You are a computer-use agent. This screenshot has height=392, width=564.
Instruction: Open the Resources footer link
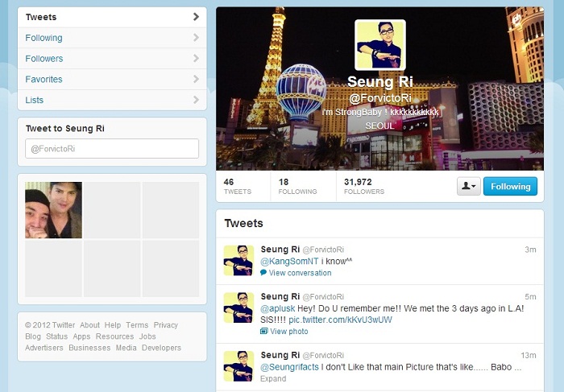[114, 336]
